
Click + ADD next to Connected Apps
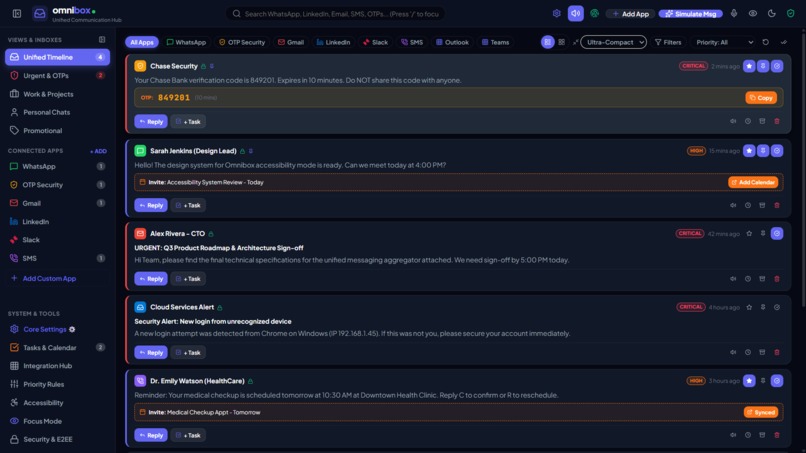pyautogui.click(x=98, y=151)
